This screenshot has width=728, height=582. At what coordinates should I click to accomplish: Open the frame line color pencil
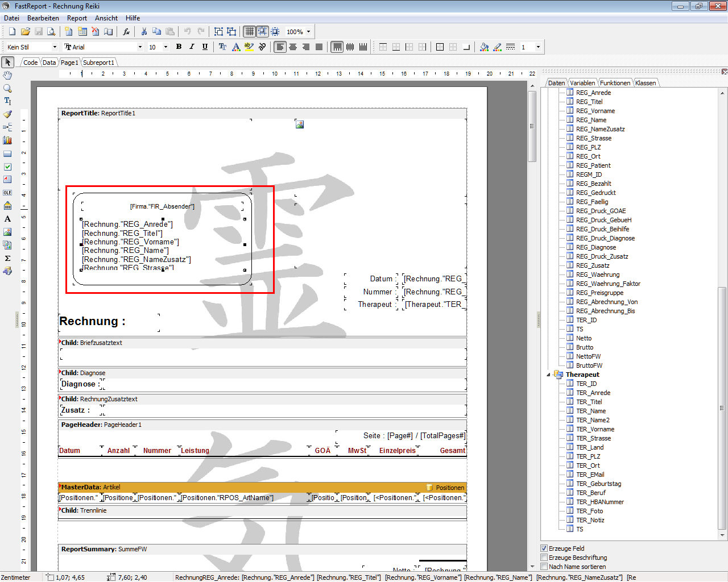(498, 47)
